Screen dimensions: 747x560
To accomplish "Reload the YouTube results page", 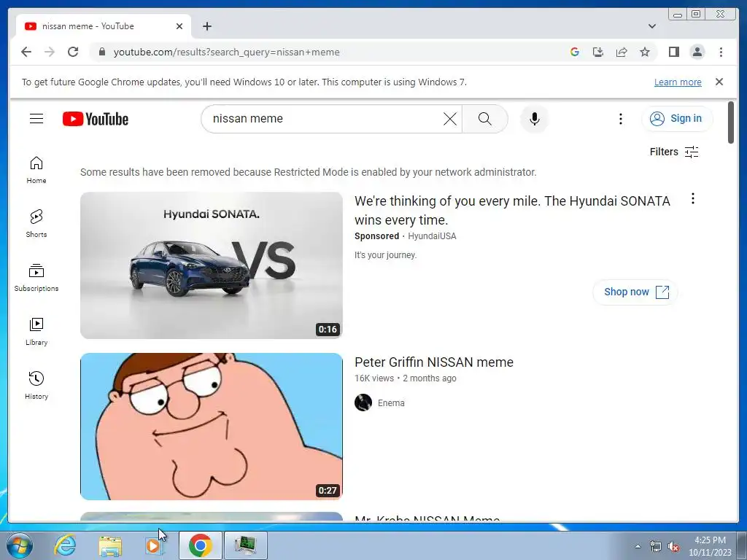I will (73, 52).
